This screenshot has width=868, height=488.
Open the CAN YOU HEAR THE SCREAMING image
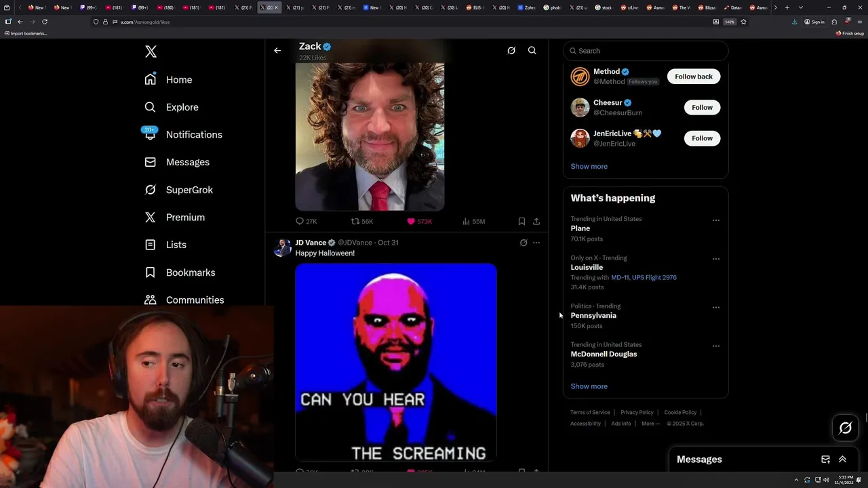coord(396,363)
